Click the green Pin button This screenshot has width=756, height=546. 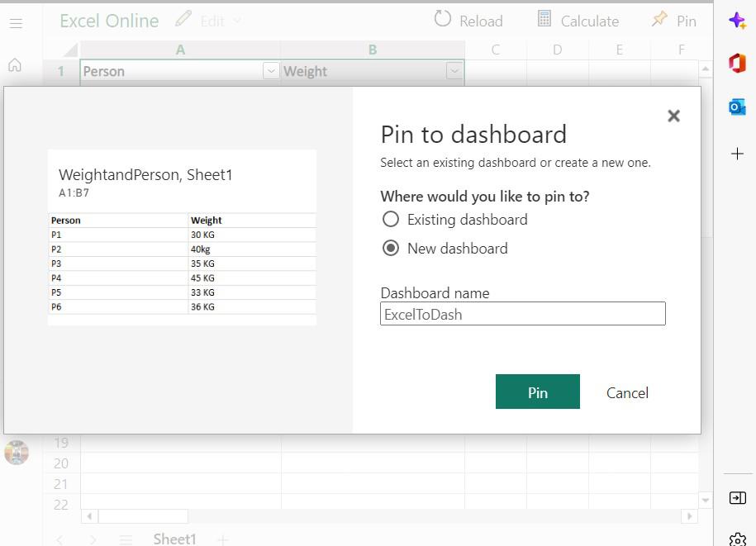click(x=538, y=392)
